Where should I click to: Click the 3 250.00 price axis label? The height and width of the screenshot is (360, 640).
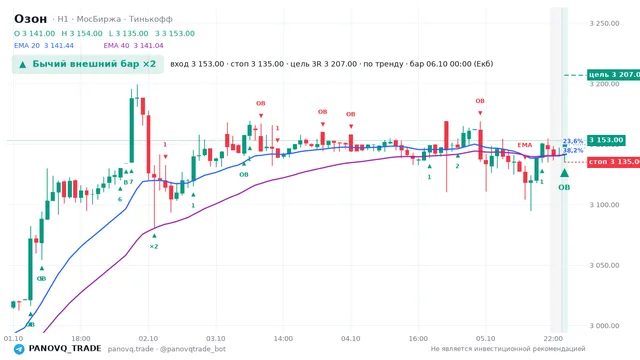click(x=604, y=23)
